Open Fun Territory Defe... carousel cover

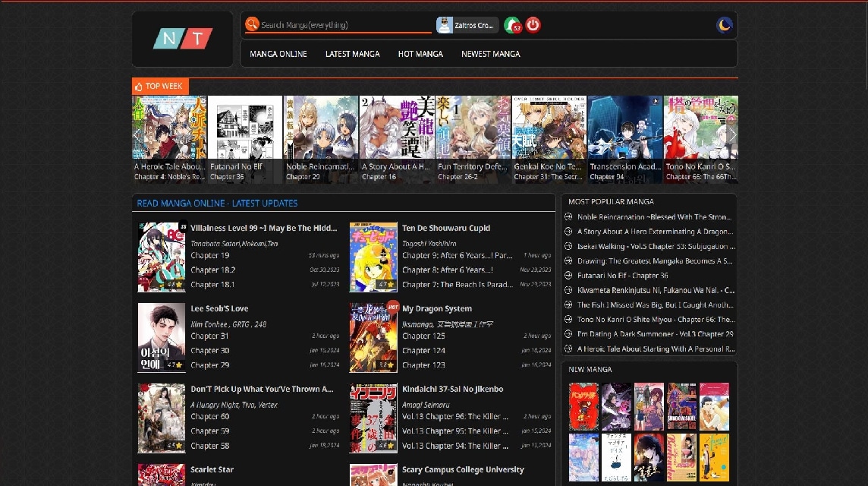(473, 139)
